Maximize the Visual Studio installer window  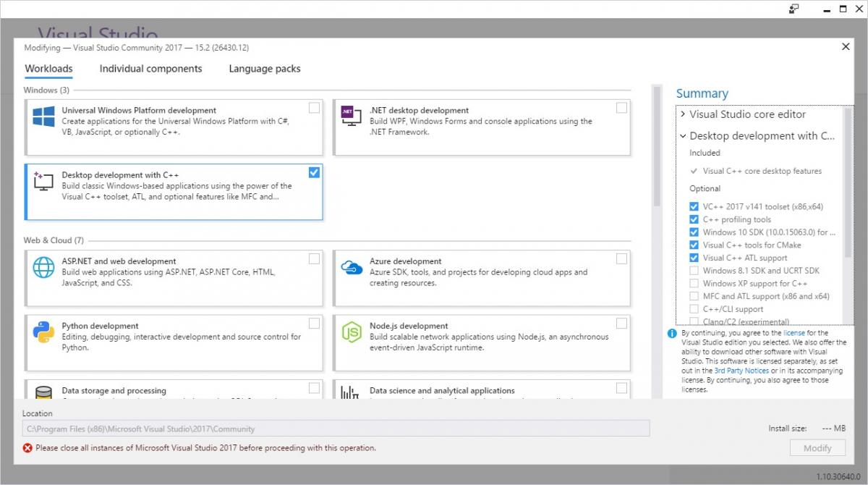843,9
